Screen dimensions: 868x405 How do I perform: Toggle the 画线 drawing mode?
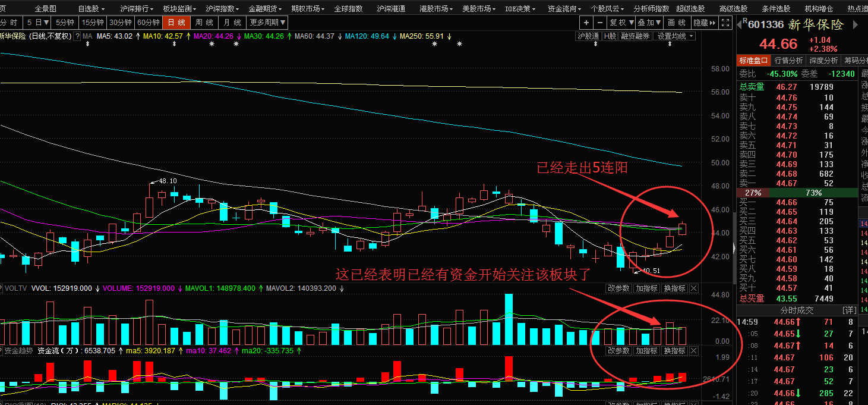pyautogui.click(x=678, y=23)
